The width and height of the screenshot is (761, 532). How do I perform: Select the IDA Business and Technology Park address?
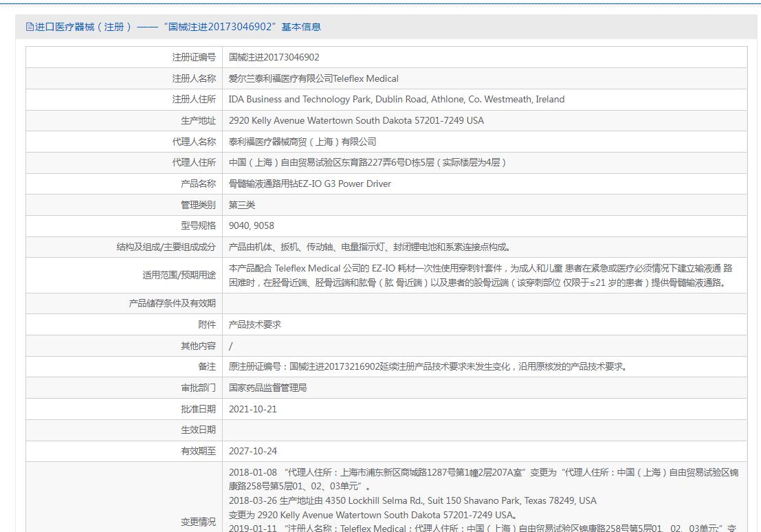coord(396,99)
